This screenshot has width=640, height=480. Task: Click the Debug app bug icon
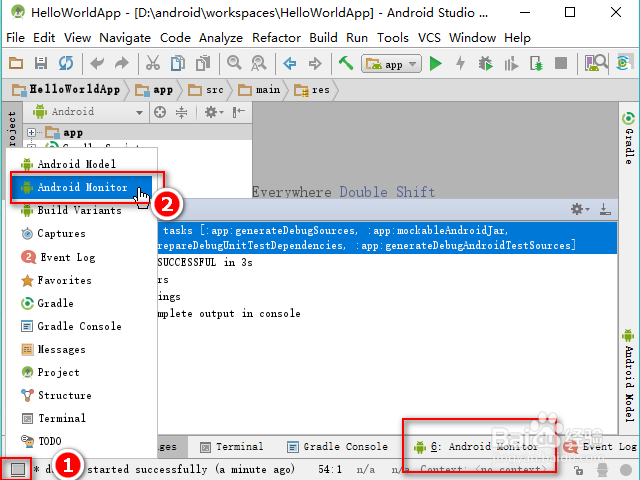(485, 64)
